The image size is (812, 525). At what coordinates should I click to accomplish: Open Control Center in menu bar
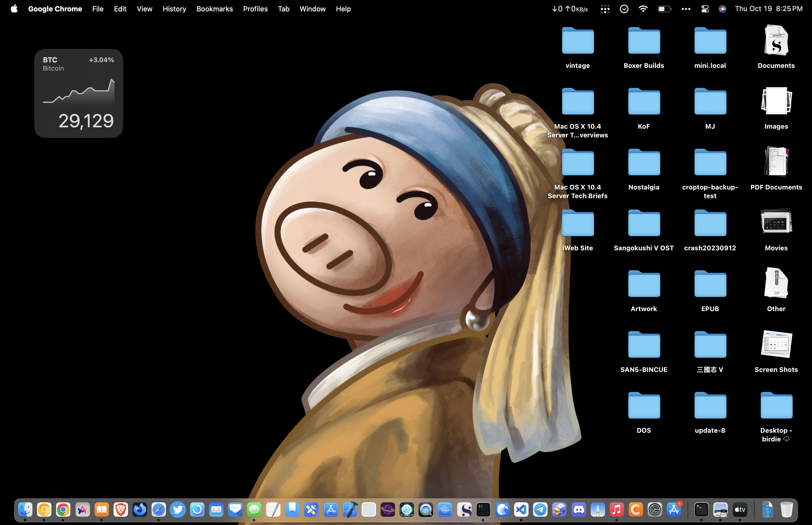[x=705, y=9]
